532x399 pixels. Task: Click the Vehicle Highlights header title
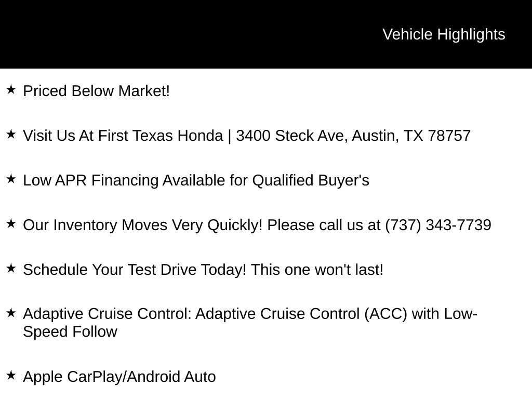444,34
